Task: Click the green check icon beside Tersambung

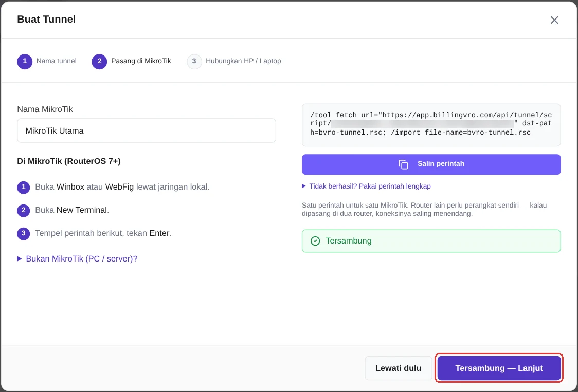Action: (315, 241)
